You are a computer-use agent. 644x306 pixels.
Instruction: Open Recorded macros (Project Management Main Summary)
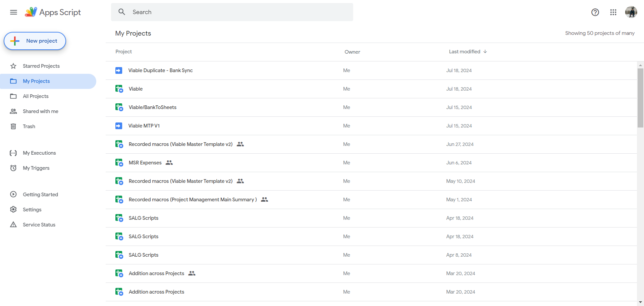point(193,200)
